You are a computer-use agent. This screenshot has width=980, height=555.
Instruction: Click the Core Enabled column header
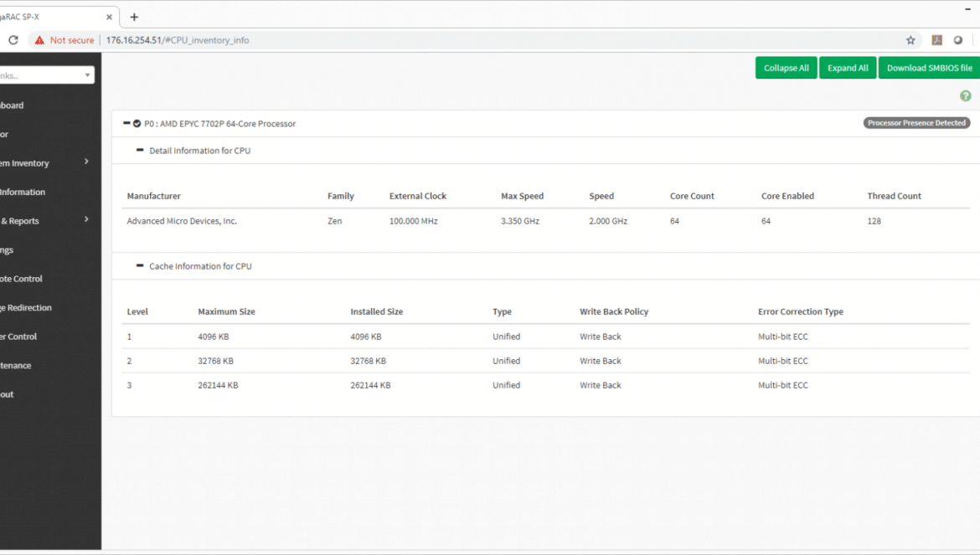787,196
